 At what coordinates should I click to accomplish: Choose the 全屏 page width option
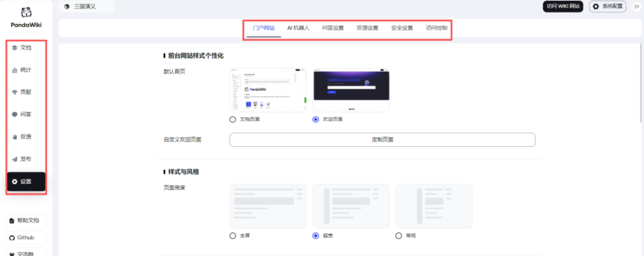(233, 236)
